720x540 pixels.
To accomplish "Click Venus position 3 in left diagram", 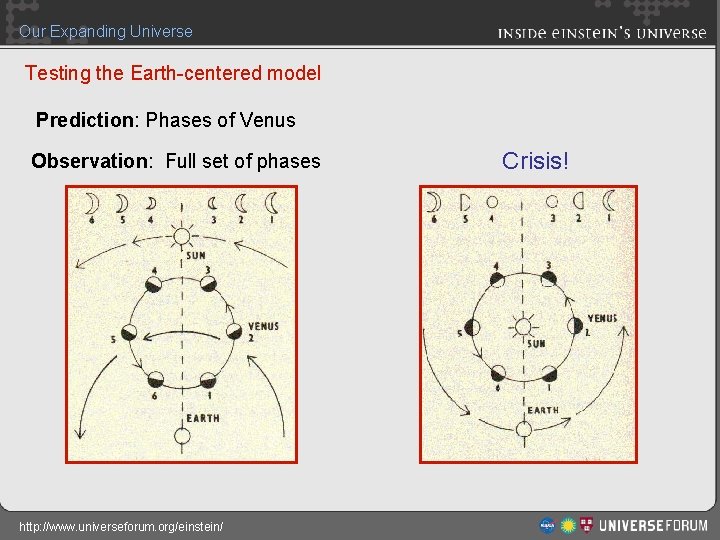I will coord(208,283).
